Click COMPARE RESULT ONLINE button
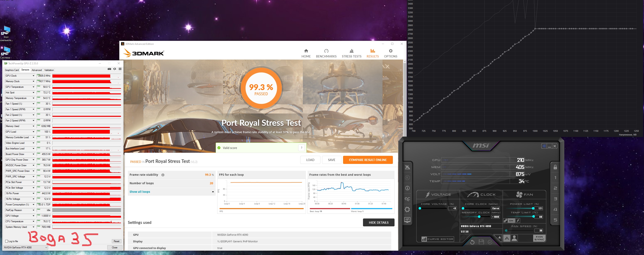The height and width of the screenshot is (255, 644). pos(368,160)
